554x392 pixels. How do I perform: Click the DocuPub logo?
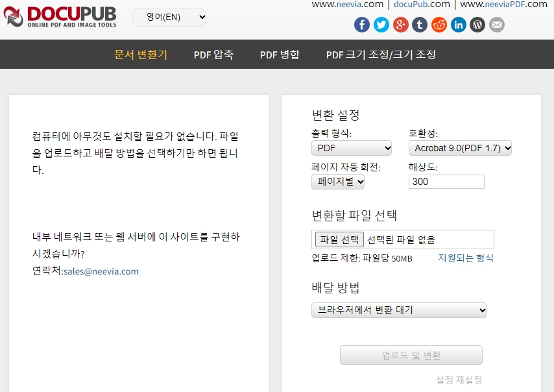pyautogui.click(x=60, y=16)
